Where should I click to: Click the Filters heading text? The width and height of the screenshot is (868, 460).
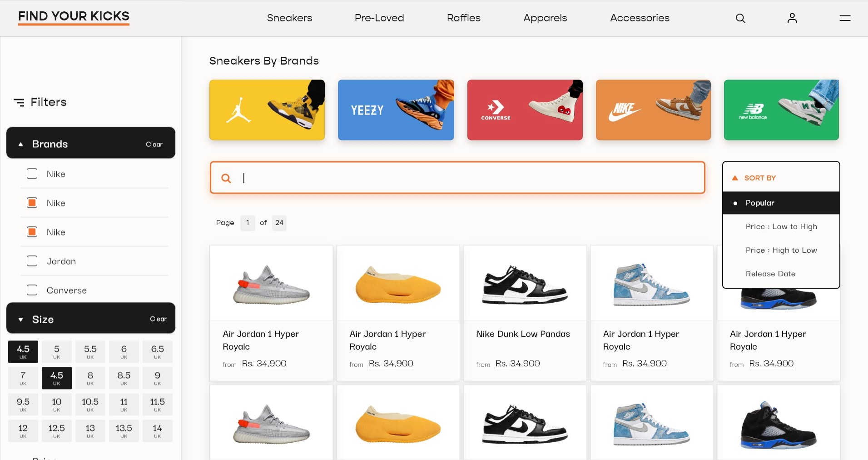49,102
